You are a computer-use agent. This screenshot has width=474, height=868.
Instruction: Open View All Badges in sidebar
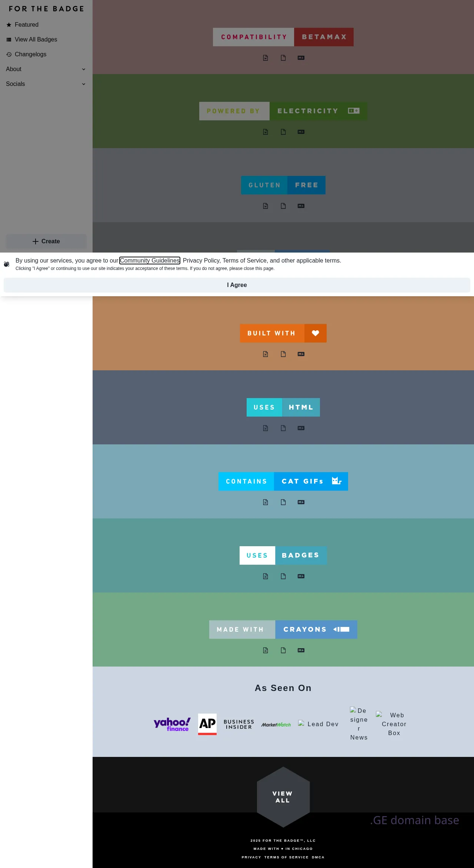click(x=36, y=40)
